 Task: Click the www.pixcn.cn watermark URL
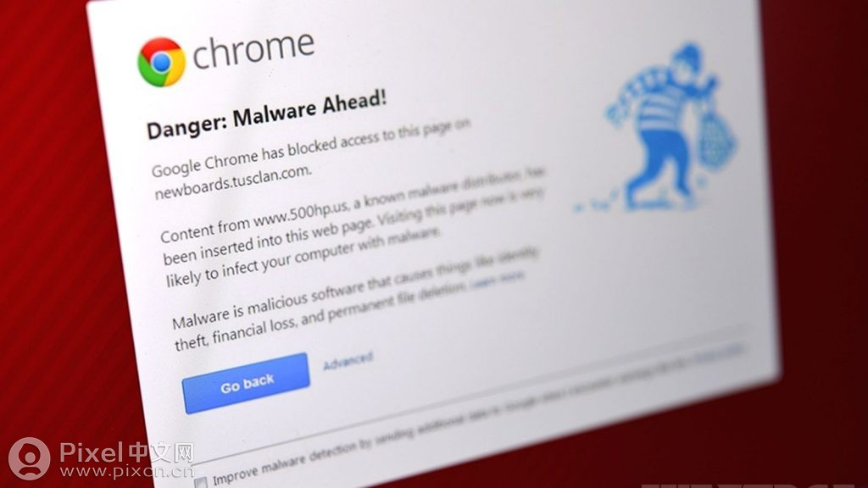(127, 471)
